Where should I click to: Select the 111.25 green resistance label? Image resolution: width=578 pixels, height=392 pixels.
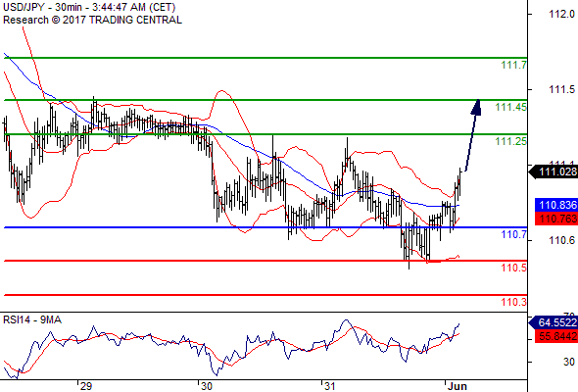pos(511,141)
